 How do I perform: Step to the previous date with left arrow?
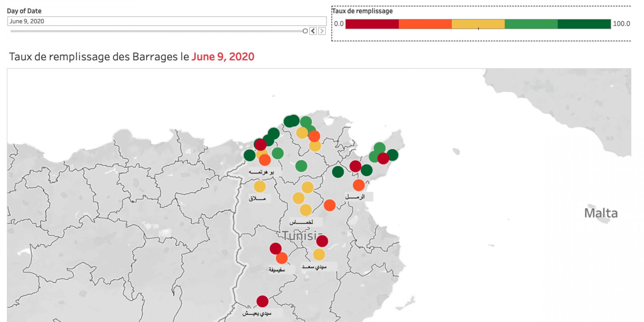pos(313,31)
